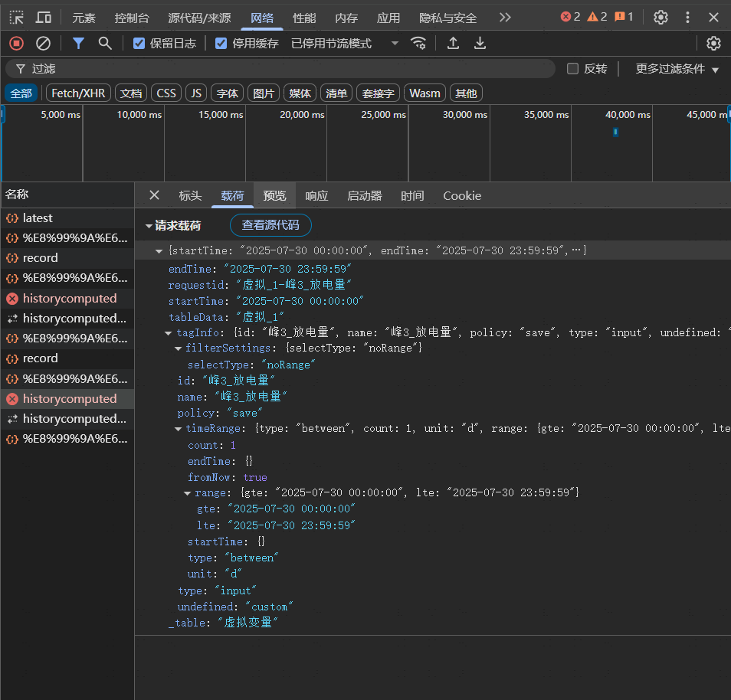The image size is (731, 700).
Task: Open the 应用 panel tab
Action: click(x=388, y=18)
